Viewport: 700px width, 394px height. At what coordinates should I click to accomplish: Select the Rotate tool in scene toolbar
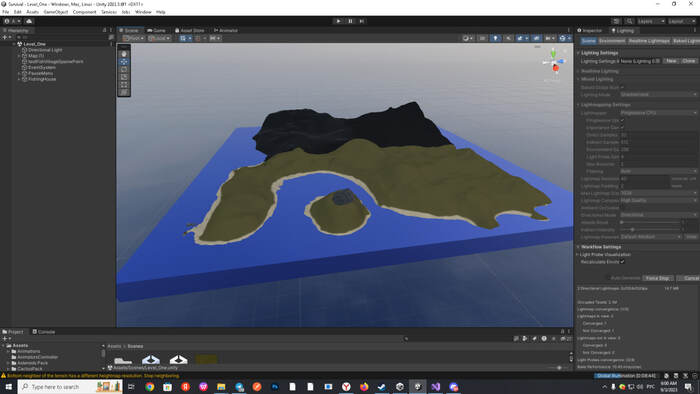coord(124,69)
